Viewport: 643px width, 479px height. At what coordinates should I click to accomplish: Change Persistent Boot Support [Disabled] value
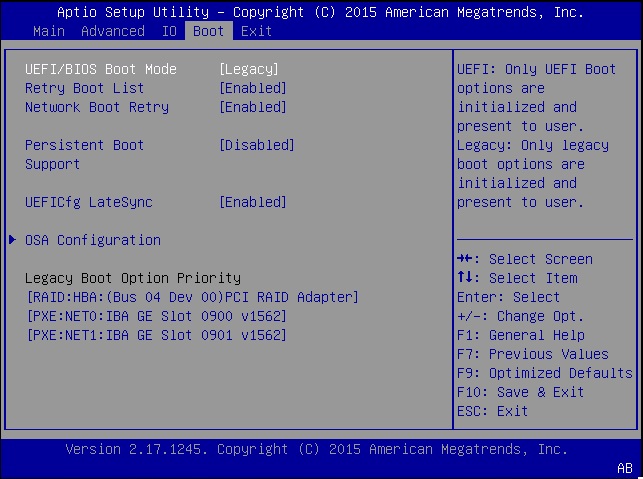click(x=257, y=145)
